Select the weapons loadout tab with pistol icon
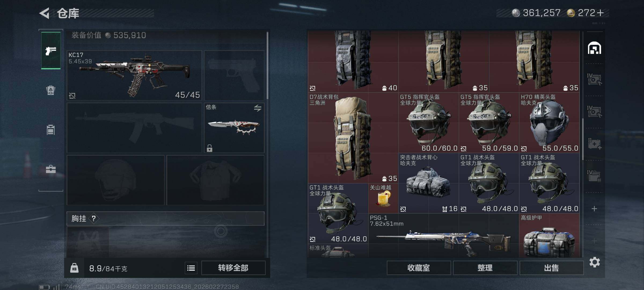This screenshot has height=290, width=644. 51,50
